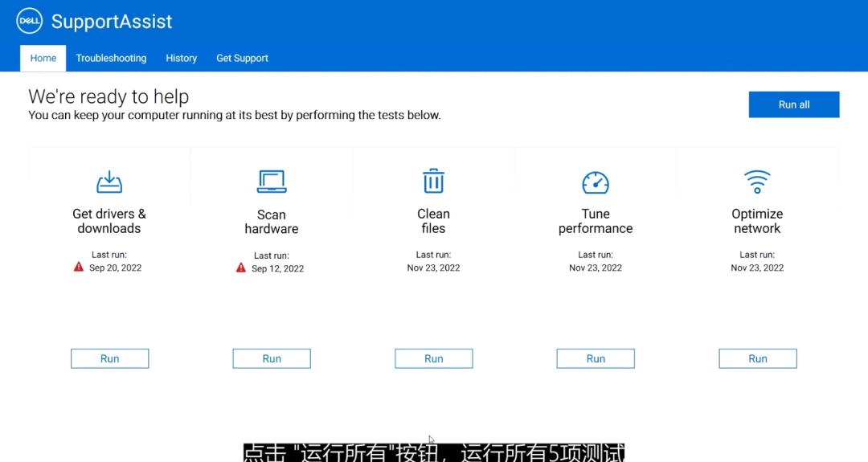
Task: Click the 'You can keep your computer running' description
Action: [235, 115]
